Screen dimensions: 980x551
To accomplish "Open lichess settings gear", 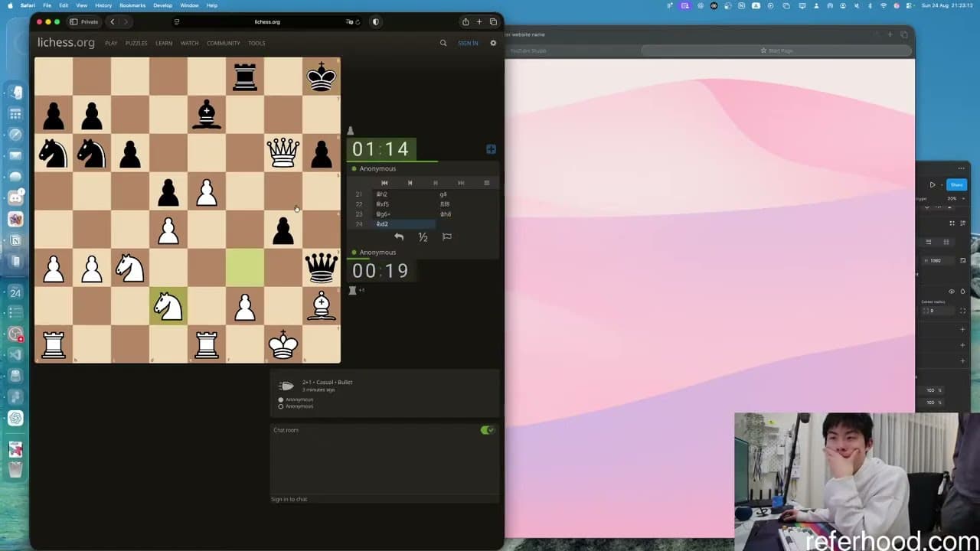I will coord(493,43).
